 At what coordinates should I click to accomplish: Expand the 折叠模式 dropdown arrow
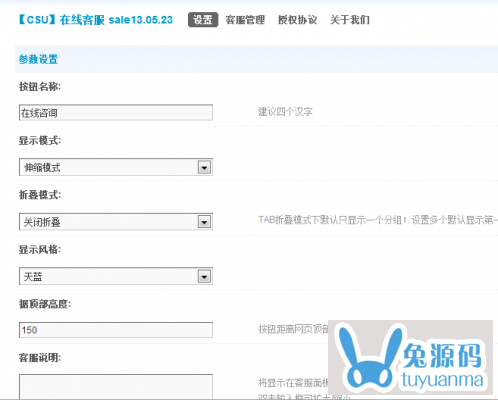point(204,222)
